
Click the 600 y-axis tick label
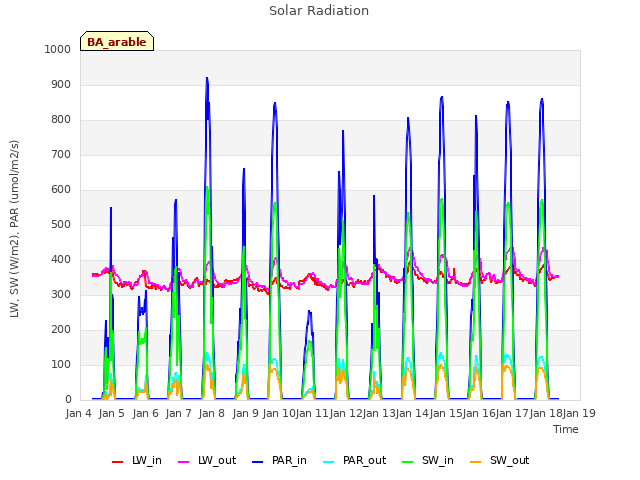(x=61, y=189)
